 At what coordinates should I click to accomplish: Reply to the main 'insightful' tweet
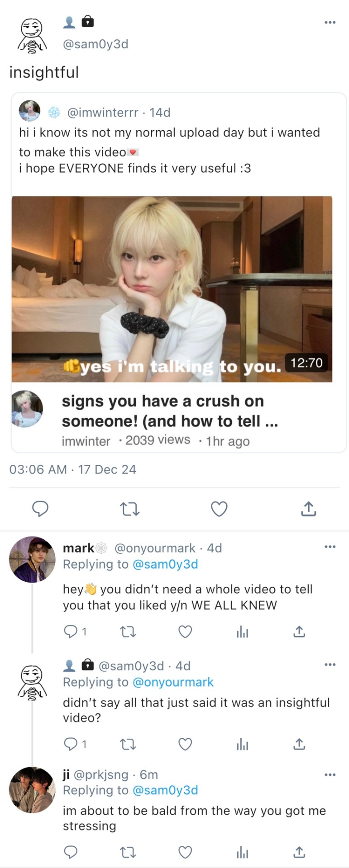click(x=40, y=509)
